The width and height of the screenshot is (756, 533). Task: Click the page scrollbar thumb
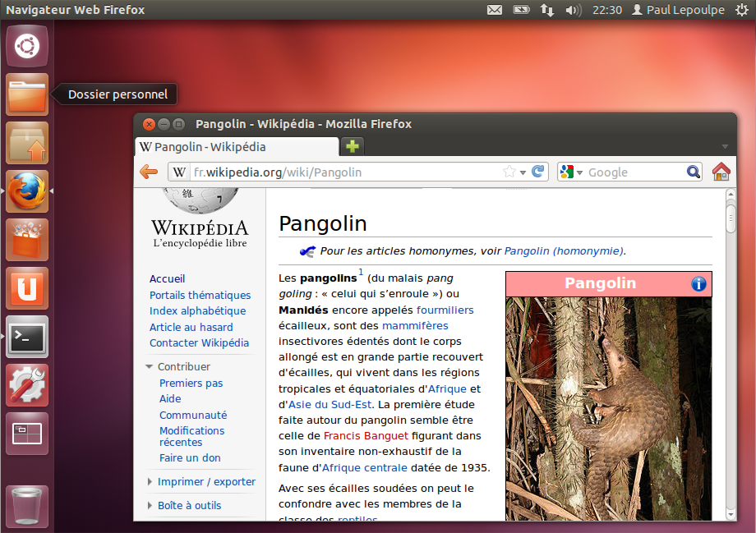pyautogui.click(x=731, y=218)
